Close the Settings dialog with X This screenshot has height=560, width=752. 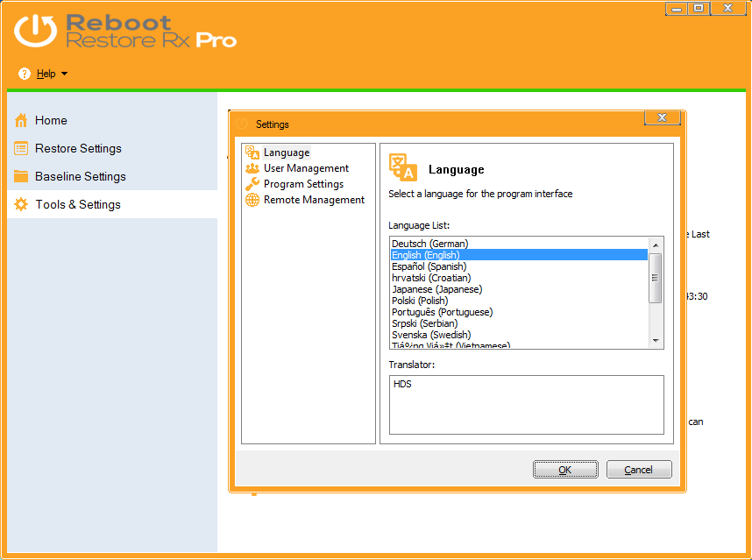click(663, 117)
